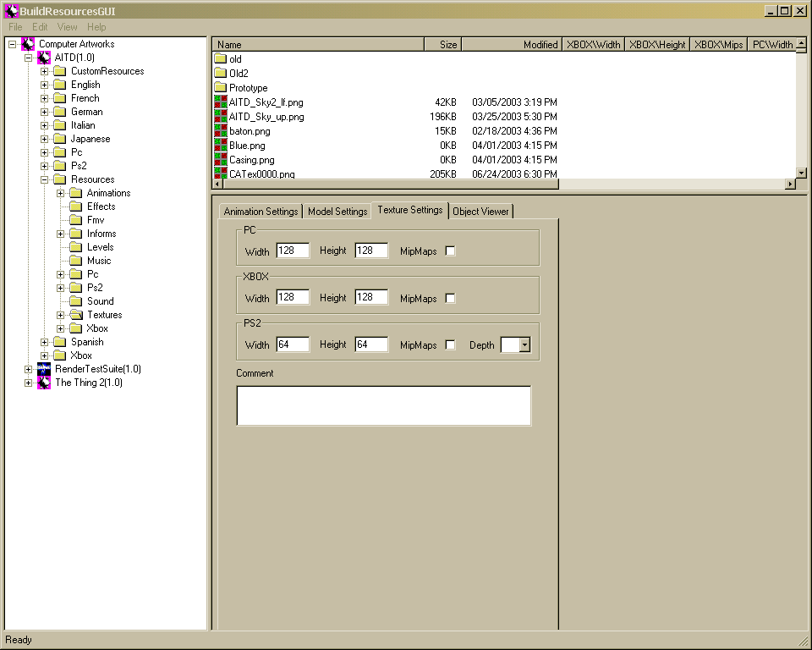Click the Old2 folder icon in file list
The width and height of the screenshot is (812, 650).
click(x=221, y=74)
